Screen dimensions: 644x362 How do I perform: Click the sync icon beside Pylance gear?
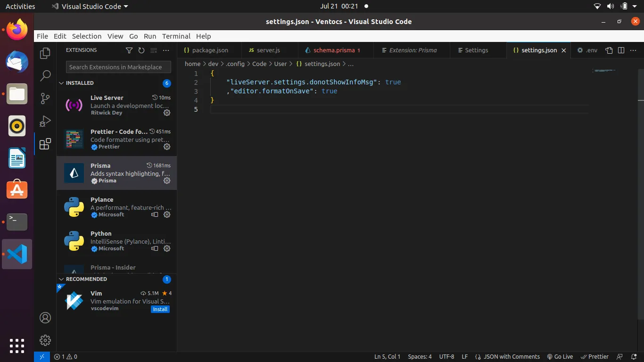(x=155, y=214)
